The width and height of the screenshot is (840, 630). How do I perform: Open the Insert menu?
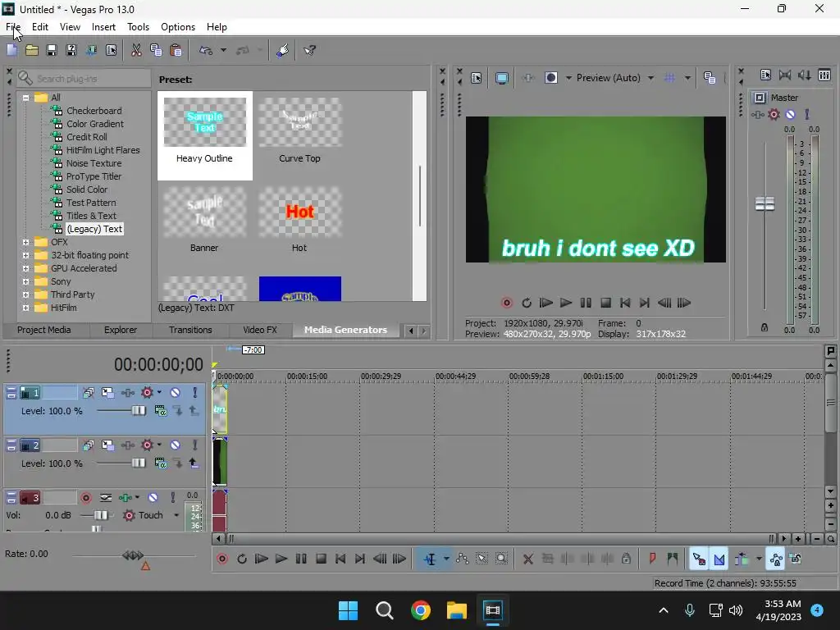[x=103, y=27]
